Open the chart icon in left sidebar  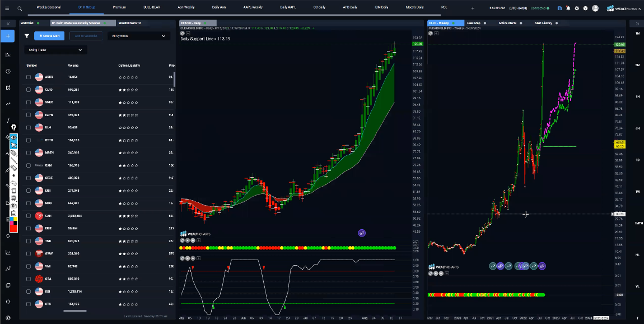8,55
